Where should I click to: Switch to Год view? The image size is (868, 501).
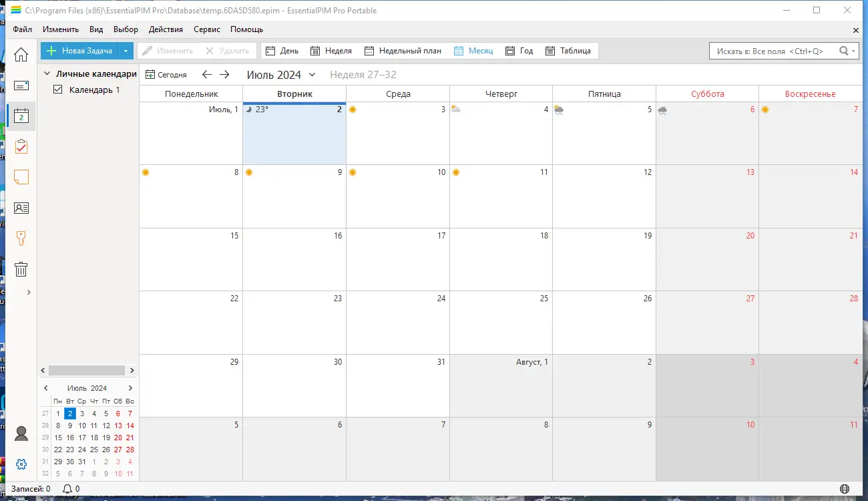coord(519,51)
